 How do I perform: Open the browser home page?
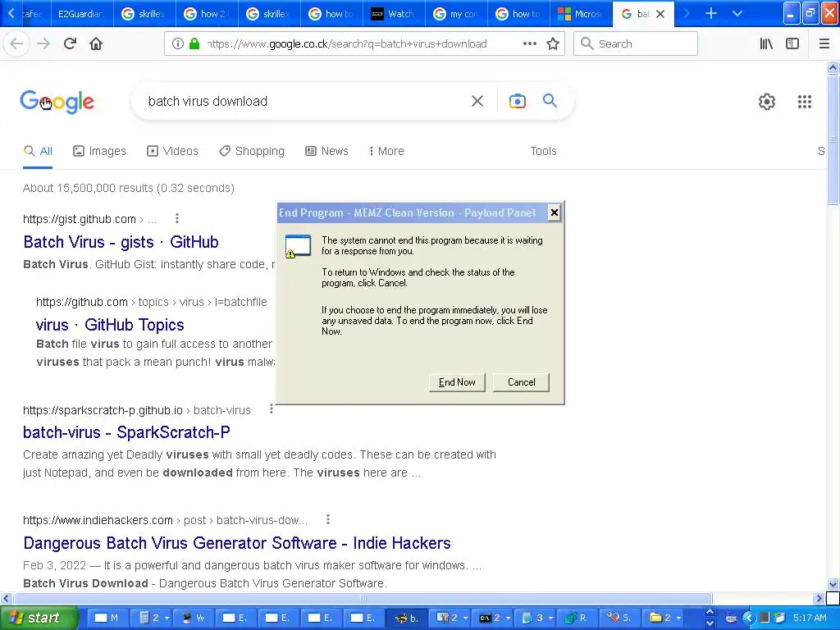[x=96, y=43]
